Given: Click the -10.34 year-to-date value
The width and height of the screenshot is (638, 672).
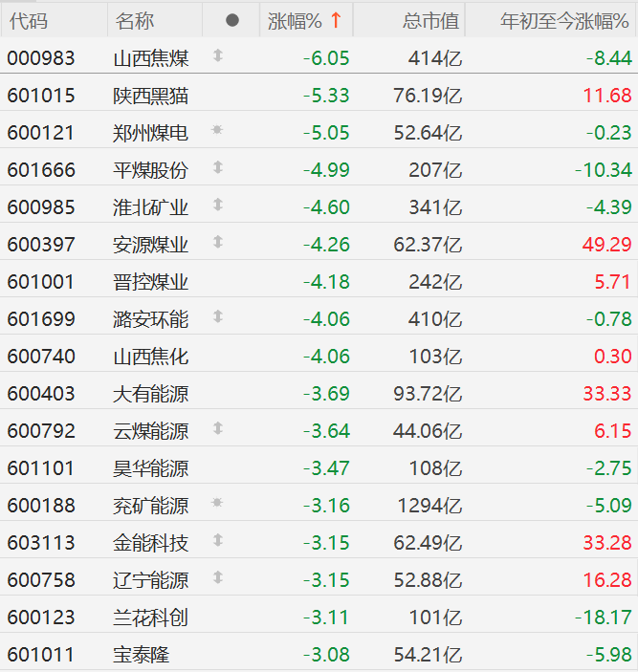Looking at the screenshot, I should pos(604,170).
